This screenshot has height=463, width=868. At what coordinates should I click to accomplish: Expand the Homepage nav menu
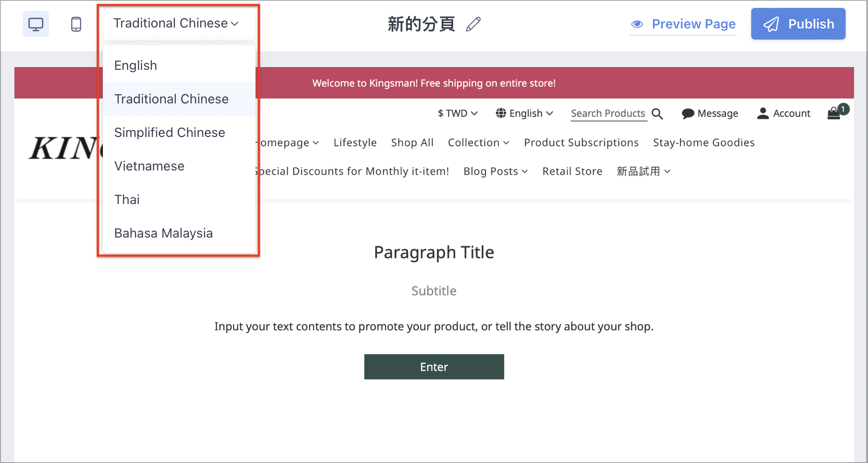(289, 143)
